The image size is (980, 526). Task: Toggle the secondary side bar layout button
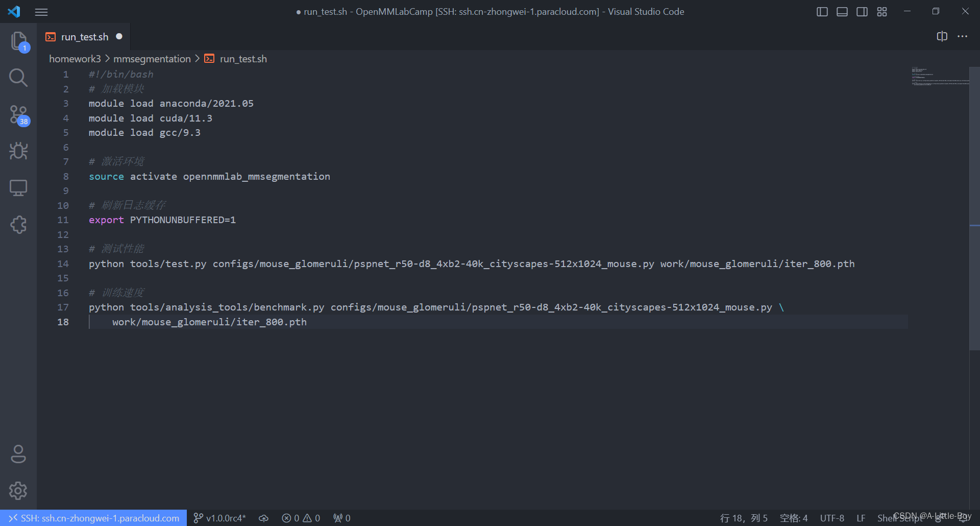[862, 12]
